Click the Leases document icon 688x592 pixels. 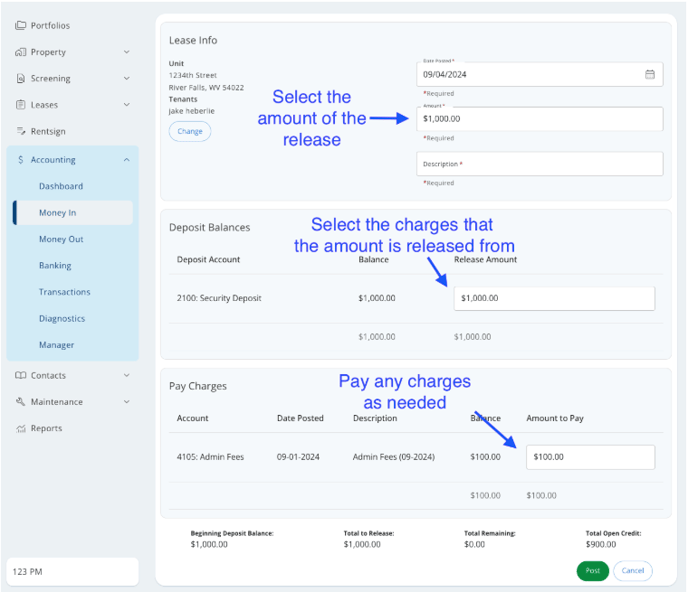tap(21, 105)
